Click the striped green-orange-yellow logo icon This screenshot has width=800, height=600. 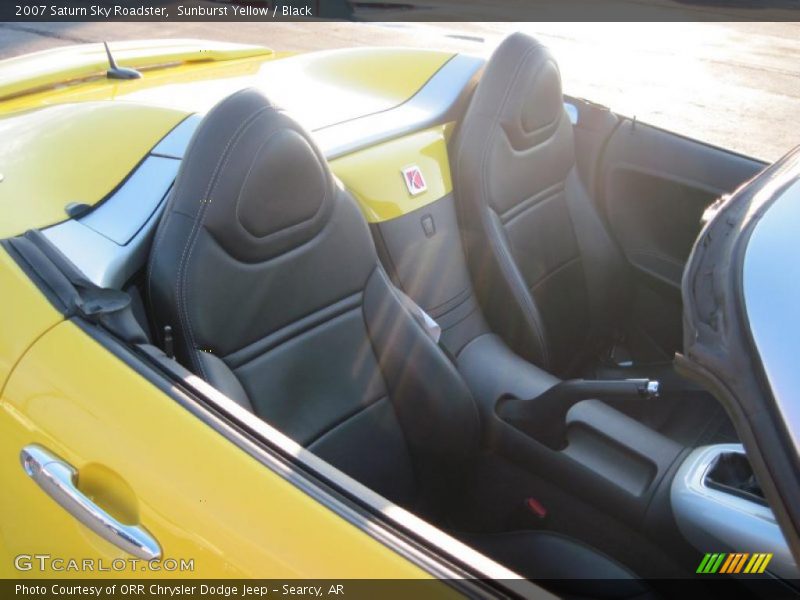(x=734, y=563)
